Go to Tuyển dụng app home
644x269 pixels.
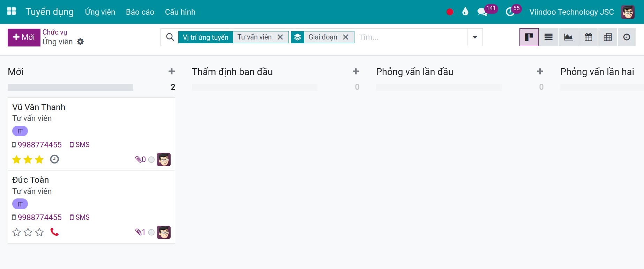pyautogui.click(x=50, y=12)
